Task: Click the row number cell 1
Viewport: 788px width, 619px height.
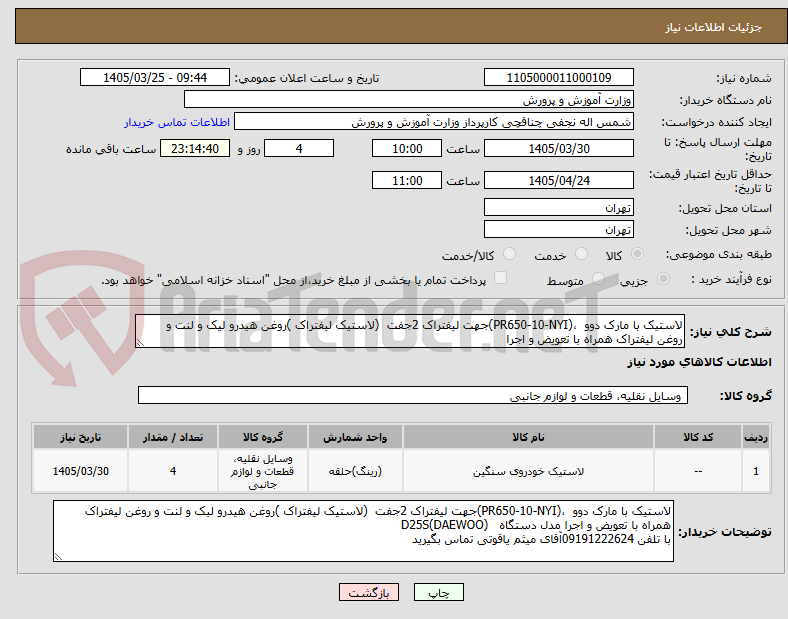Action: (x=756, y=471)
